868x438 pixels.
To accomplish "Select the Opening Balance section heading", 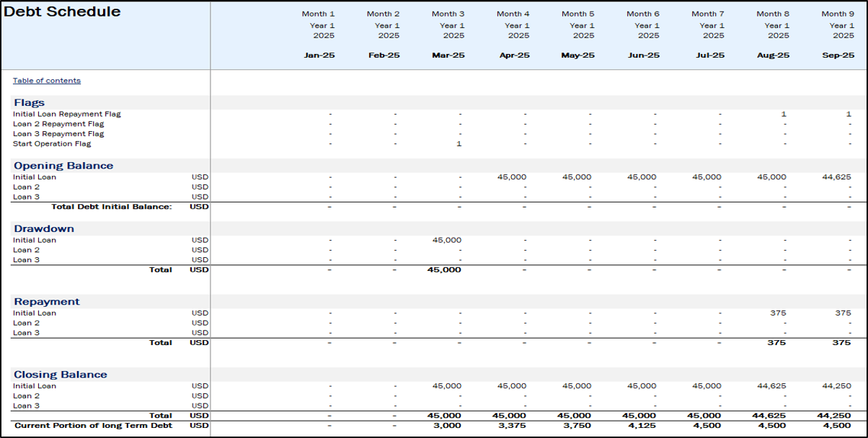I will click(x=63, y=166).
